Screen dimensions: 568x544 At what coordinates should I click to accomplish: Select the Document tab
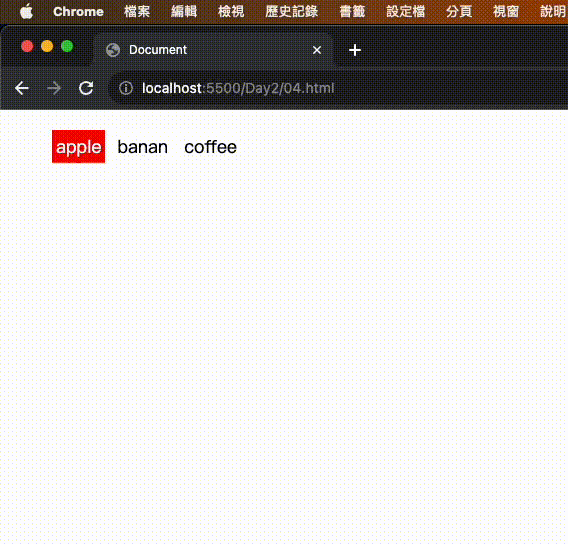[213, 50]
